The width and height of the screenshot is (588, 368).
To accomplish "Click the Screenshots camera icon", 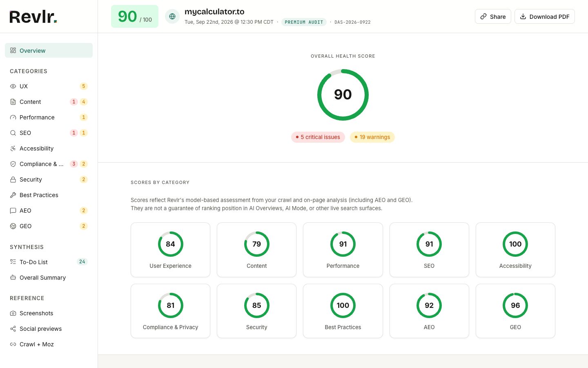I will click(x=13, y=313).
